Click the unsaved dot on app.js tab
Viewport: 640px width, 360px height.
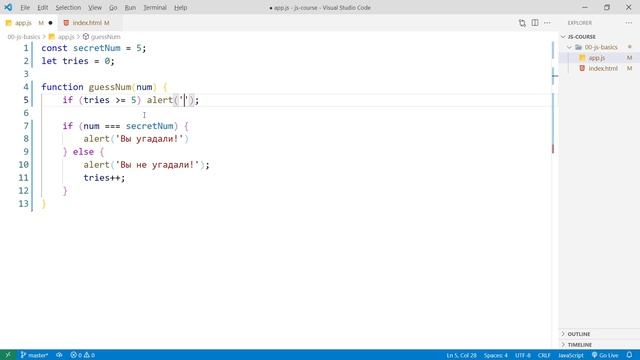[51, 23]
